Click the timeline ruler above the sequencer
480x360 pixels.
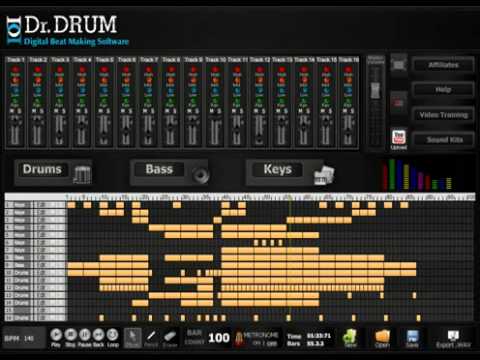click(x=270, y=197)
